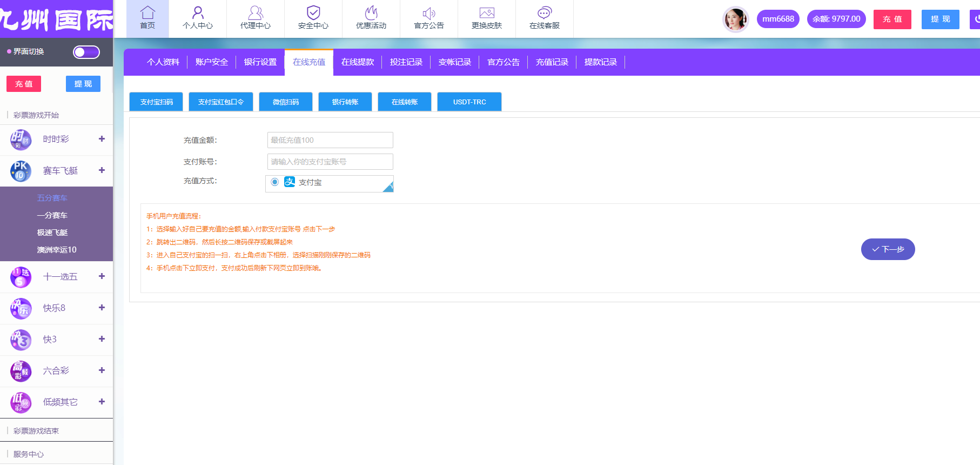
Task: Select the USDT-TRC payment tab
Action: 469,102
